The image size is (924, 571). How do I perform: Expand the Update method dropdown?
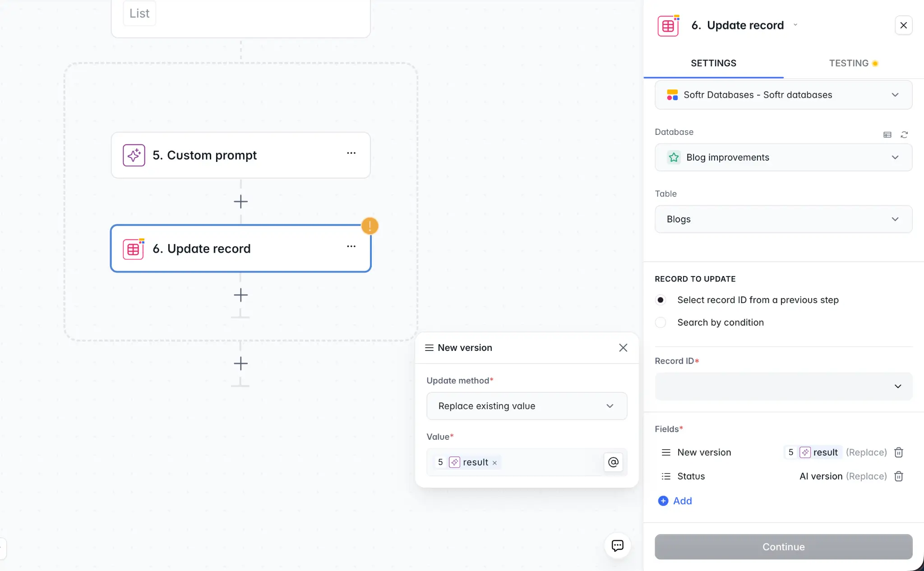click(x=527, y=406)
